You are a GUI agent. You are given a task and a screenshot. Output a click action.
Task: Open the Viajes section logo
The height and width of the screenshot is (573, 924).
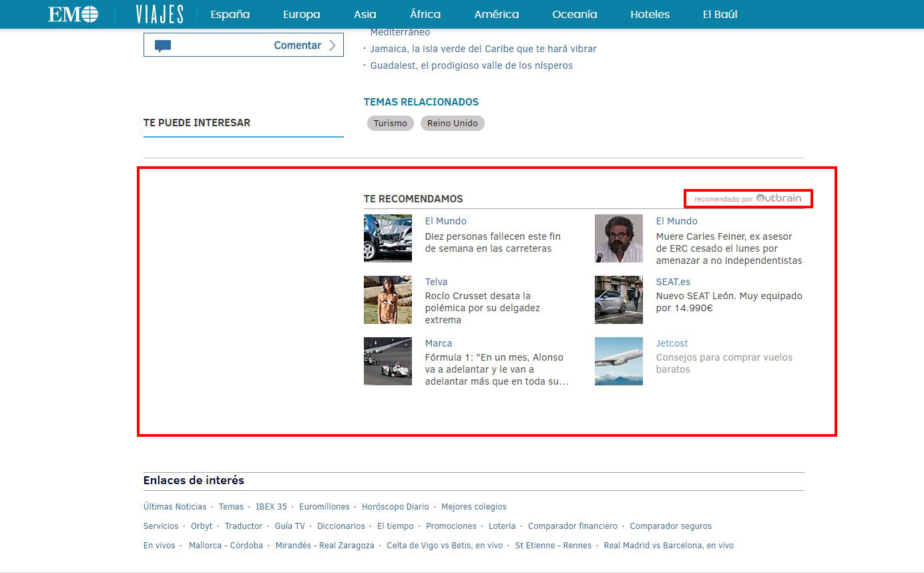159,14
